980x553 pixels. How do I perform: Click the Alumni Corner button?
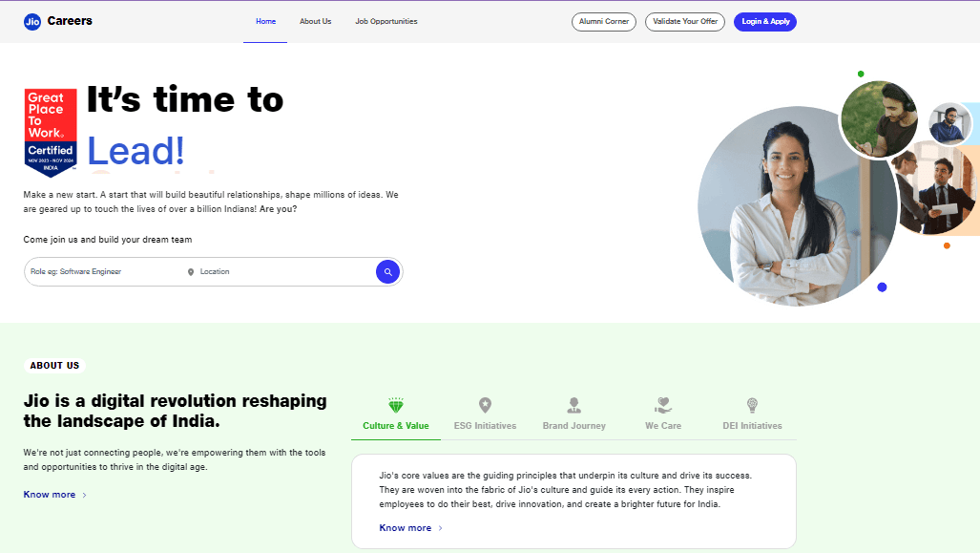(x=603, y=21)
